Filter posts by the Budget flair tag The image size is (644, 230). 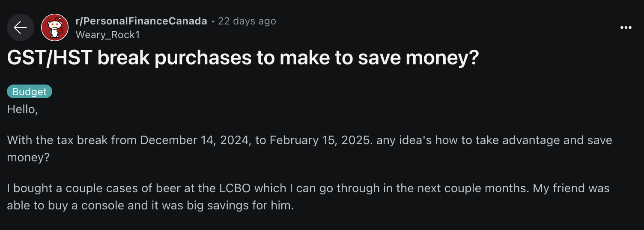(30, 91)
